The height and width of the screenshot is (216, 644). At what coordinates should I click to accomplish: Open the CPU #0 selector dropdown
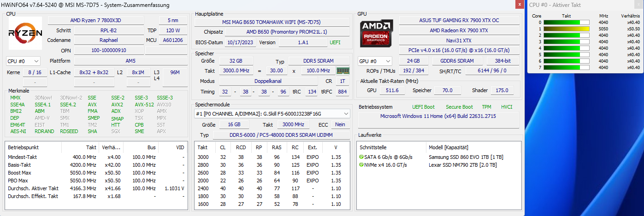point(23,61)
